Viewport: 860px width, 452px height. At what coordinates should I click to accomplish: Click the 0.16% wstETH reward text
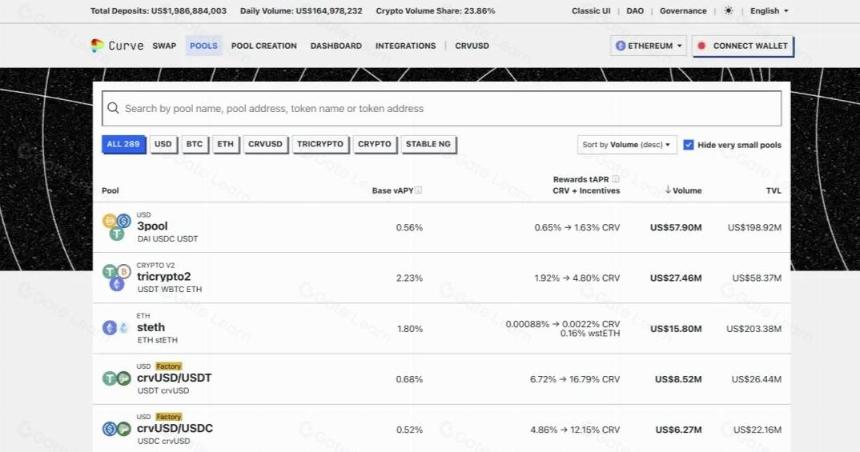click(590, 333)
